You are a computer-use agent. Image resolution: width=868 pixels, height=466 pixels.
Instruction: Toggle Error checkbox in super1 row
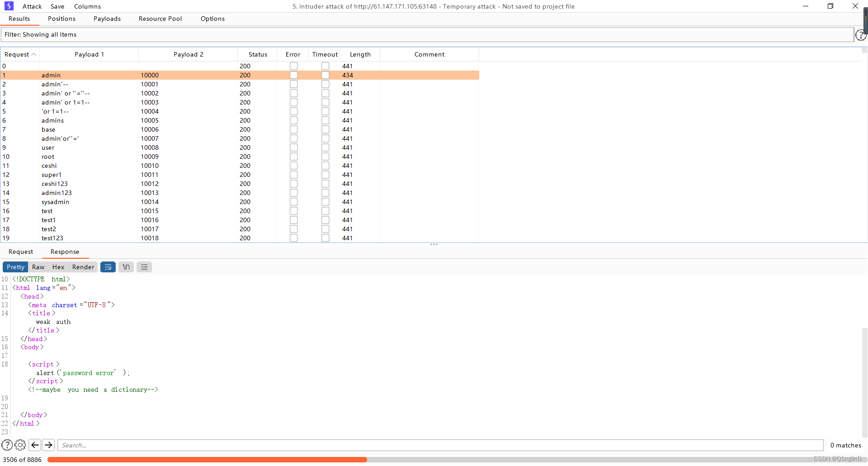pos(294,175)
